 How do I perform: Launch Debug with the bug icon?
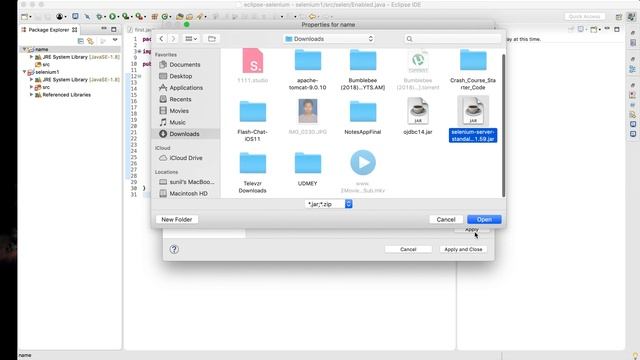[x=99, y=17]
